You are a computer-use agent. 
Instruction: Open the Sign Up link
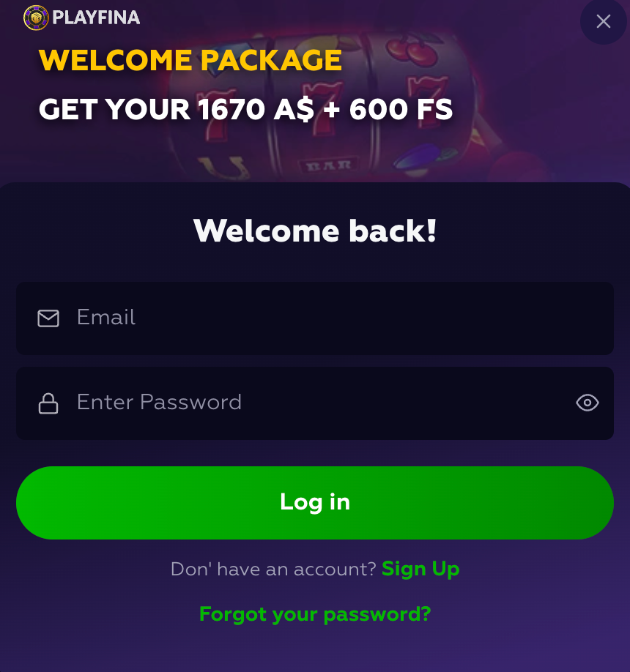pos(420,569)
